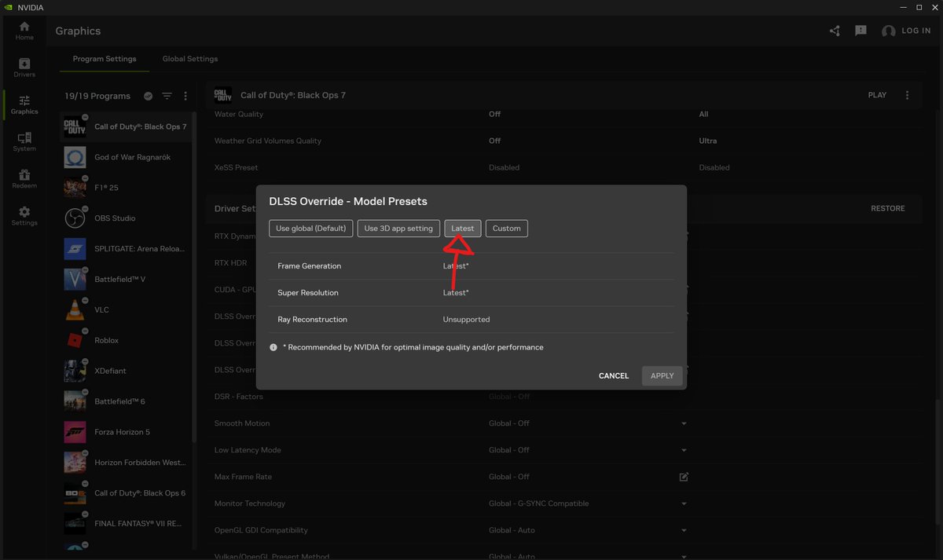
Task: Choose the Latest model preset
Action: (463, 229)
